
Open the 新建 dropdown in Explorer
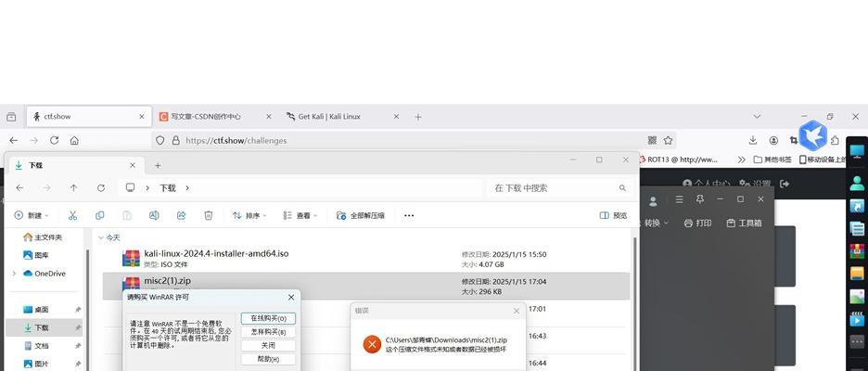click(32, 215)
